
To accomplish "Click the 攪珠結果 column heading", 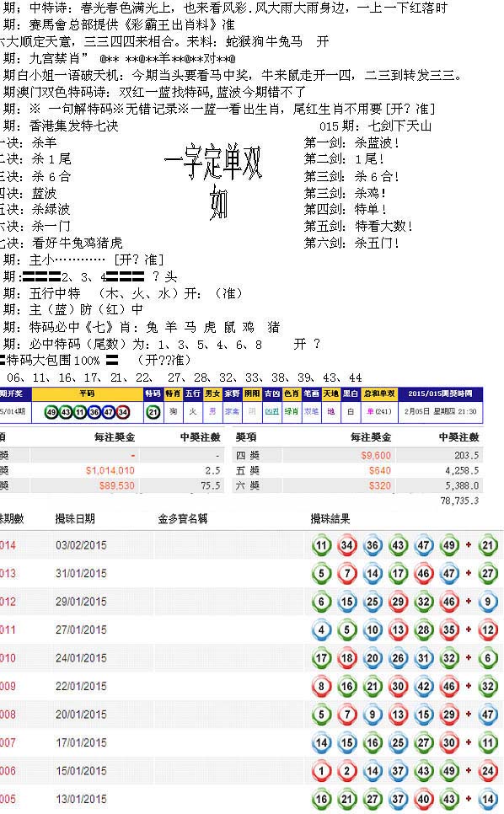I will tap(330, 518).
